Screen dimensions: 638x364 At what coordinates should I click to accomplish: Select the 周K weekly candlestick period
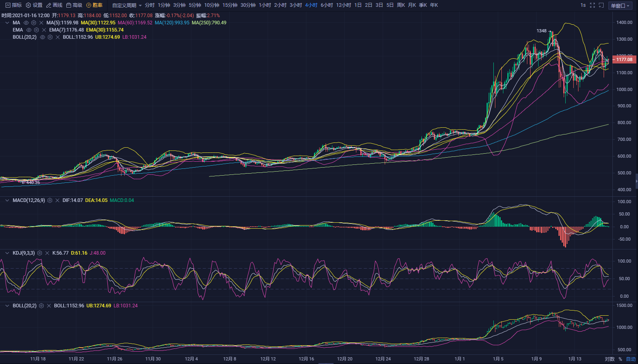coord(401,5)
